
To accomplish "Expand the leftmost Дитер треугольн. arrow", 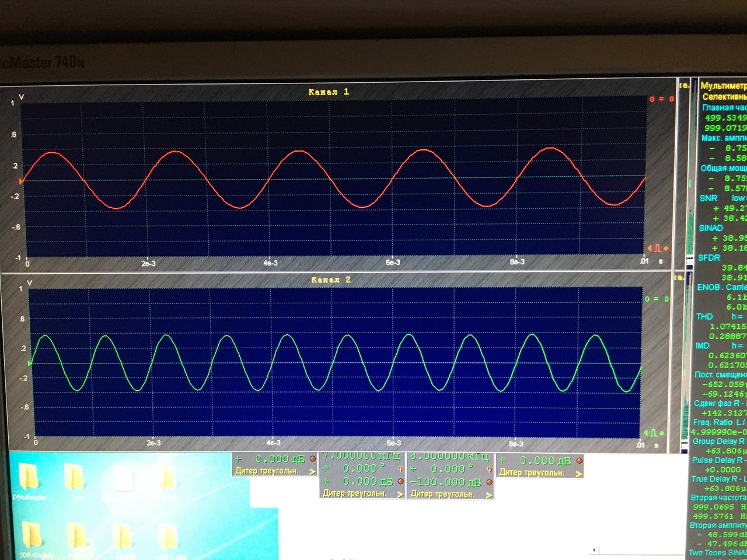I will (312, 471).
